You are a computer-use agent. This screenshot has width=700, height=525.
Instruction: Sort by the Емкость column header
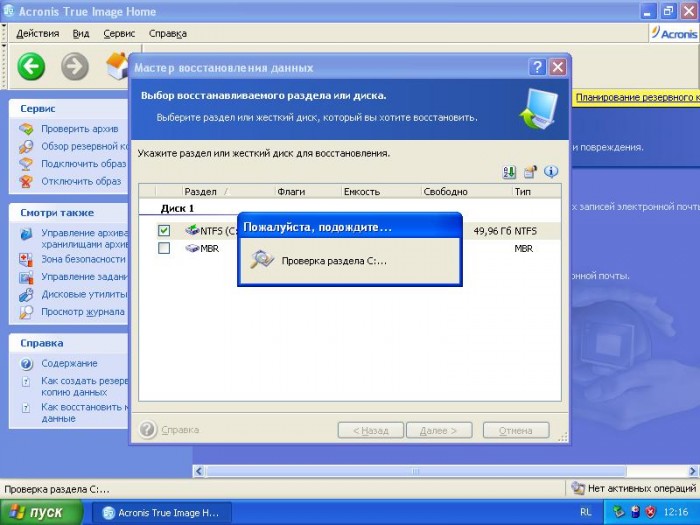[381, 192]
